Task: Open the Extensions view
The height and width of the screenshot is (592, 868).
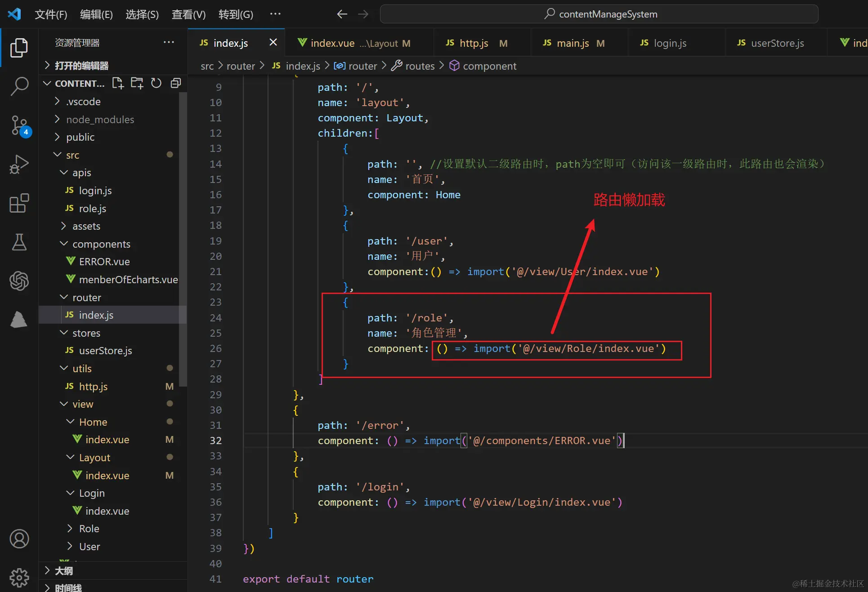Action: (19, 204)
